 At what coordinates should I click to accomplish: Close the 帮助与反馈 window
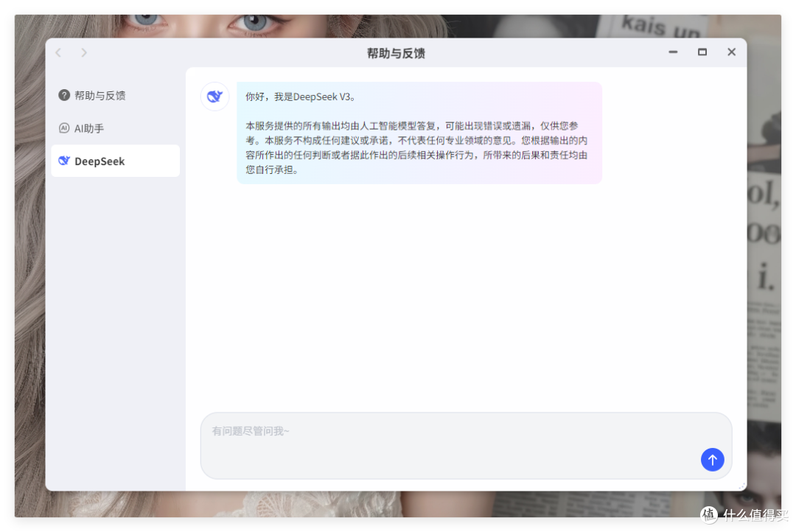pos(732,52)
